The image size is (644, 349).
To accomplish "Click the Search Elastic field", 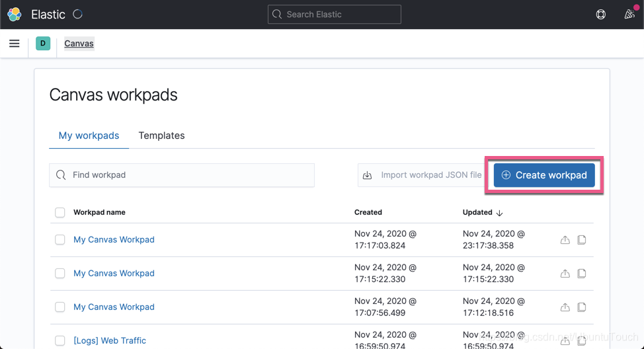I will tap(335, 15).
